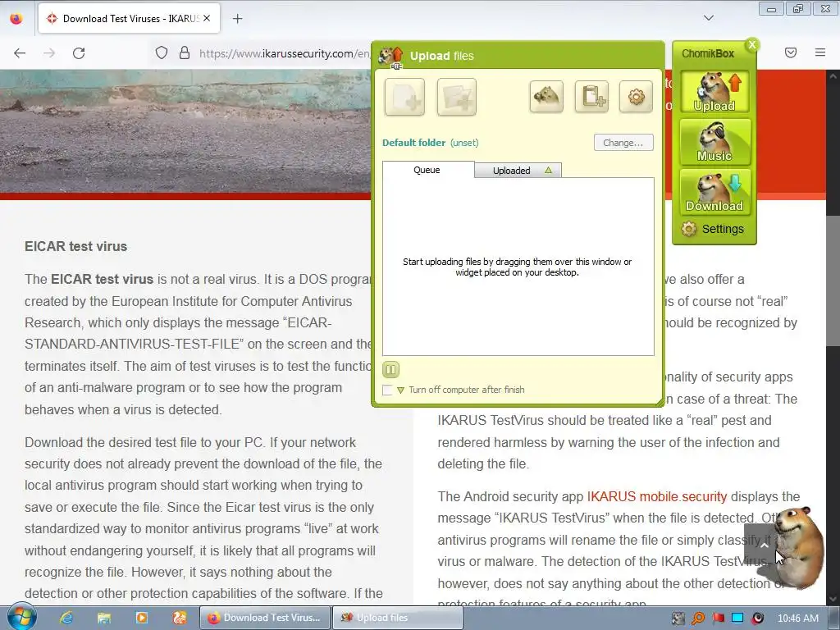Click the Firefox View icon
Image resolution: width=840 pixels, height=630 pixels.
(x=16, y=19)
